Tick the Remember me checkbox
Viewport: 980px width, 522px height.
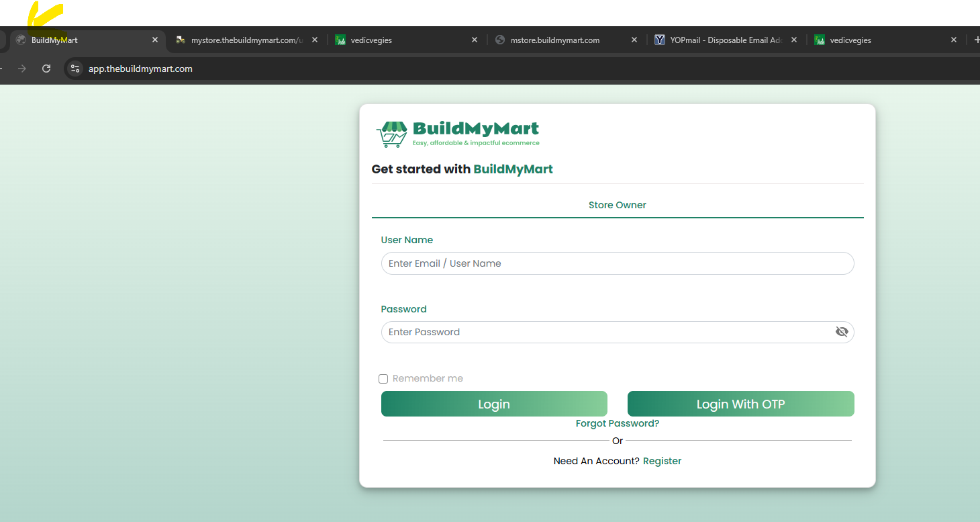[x=383, y=379]
